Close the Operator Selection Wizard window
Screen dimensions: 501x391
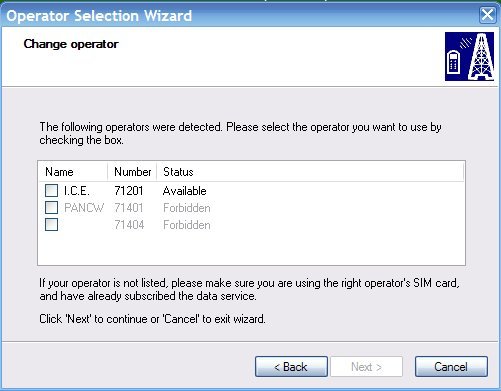tap(487, 15)
